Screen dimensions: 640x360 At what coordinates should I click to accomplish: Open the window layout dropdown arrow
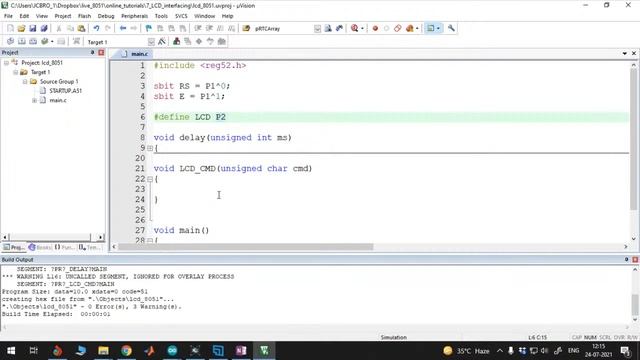click(438, 29)
